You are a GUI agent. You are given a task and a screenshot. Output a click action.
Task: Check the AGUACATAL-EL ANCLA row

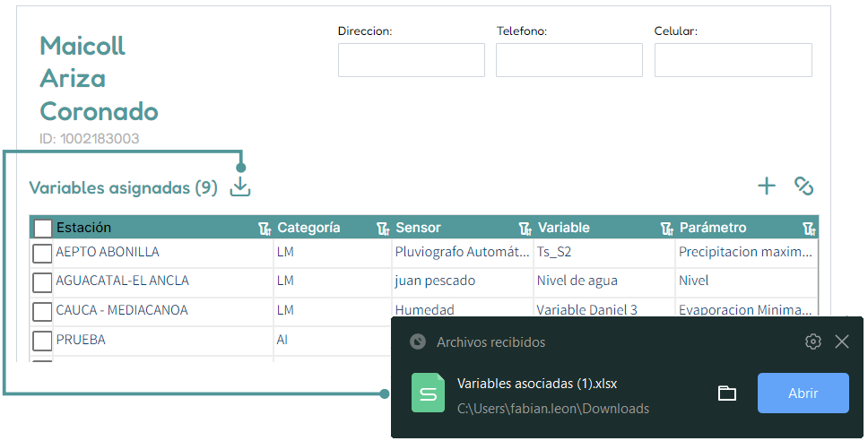(x=43, y=282)
